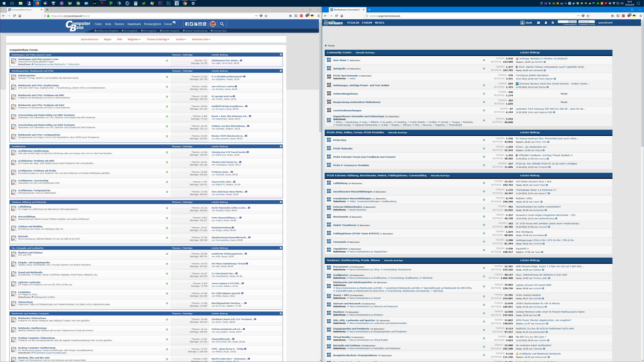This screenshot has width=644, height=362.
Task: Open ComputerBase RSS feed icon
Action: [204, 24]
